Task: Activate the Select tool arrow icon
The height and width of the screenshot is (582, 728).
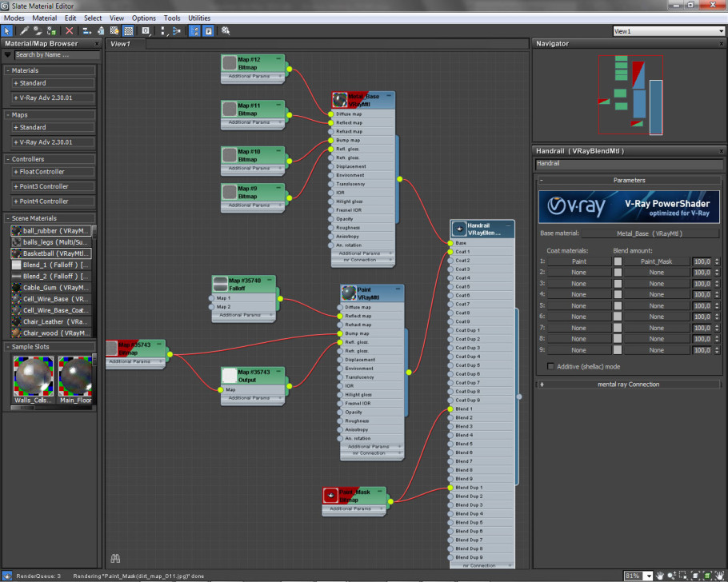Action: coord(7,30)
